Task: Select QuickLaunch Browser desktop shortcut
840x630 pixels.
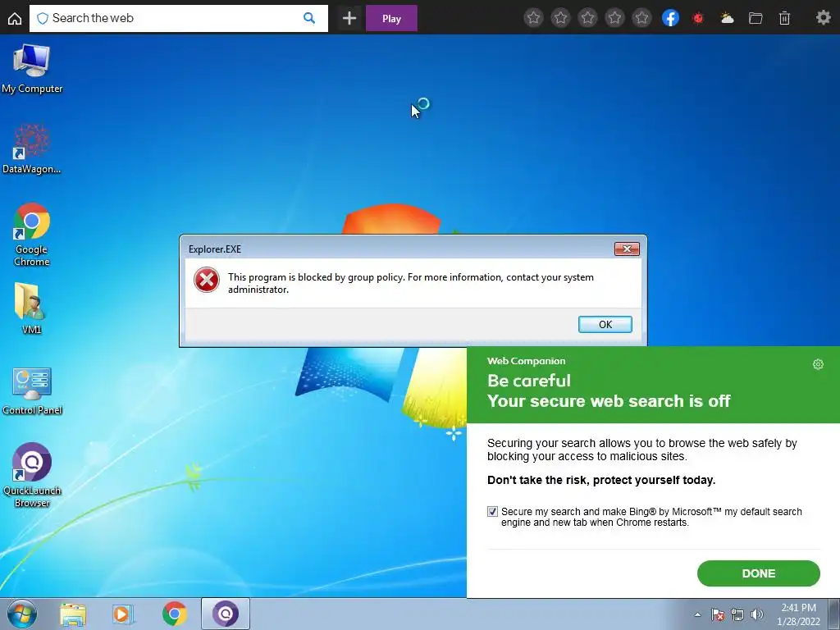Action: [x=32, y=475]
